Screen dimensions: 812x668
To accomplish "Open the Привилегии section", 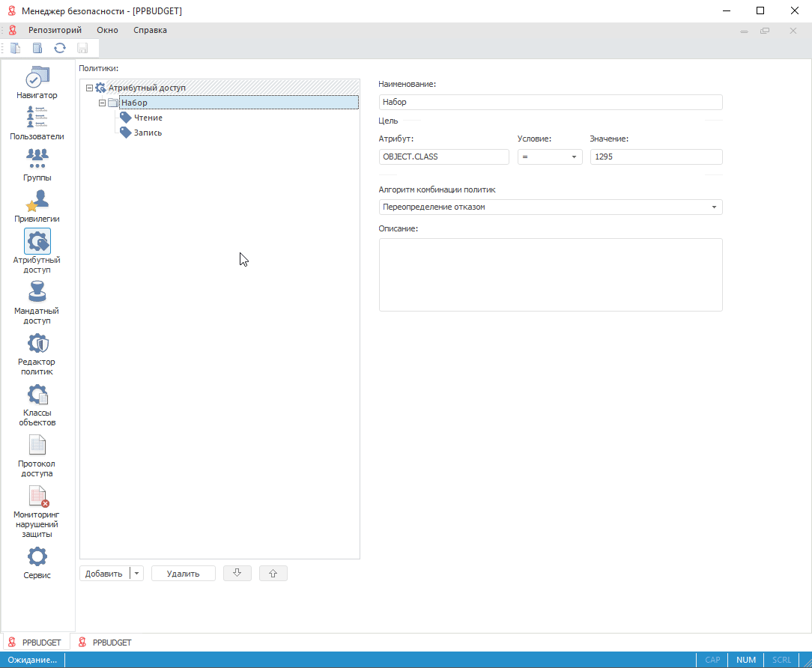I will (37, 206).
